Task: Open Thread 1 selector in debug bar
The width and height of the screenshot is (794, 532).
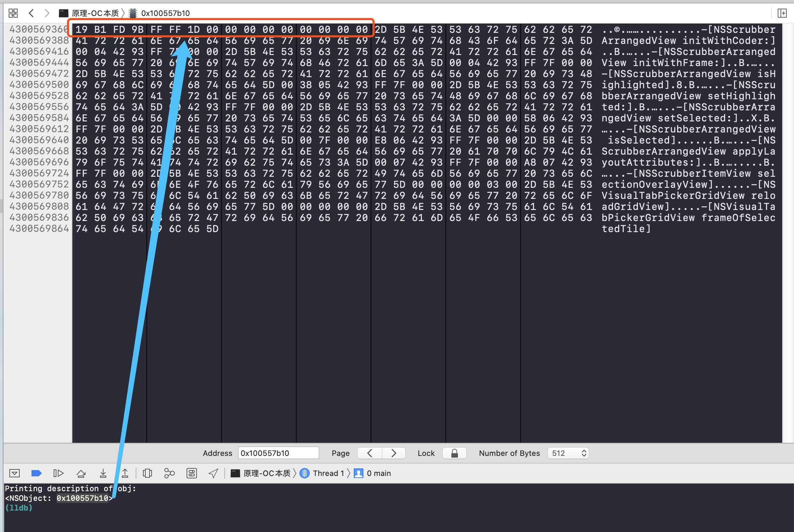Action: [323, 473]
